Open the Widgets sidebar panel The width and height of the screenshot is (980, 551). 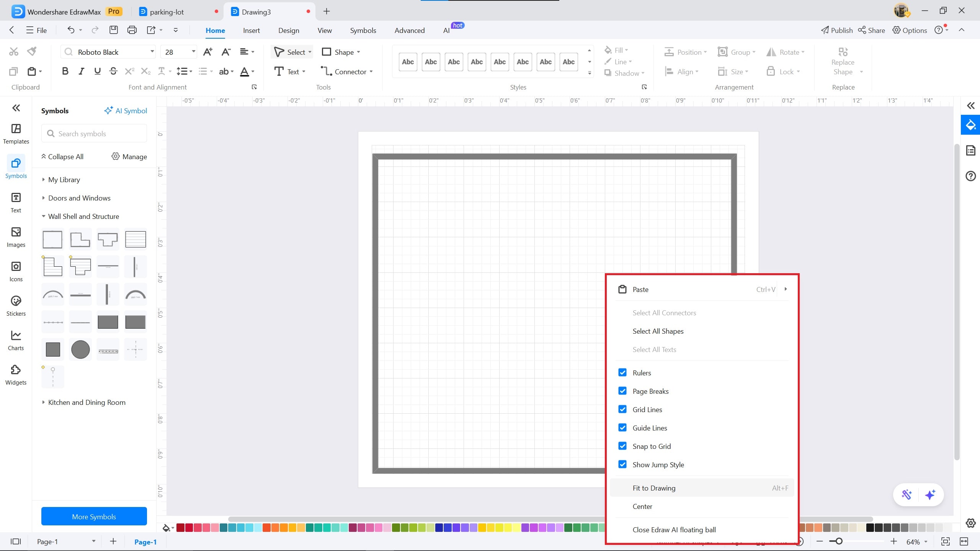click(16, 375)
